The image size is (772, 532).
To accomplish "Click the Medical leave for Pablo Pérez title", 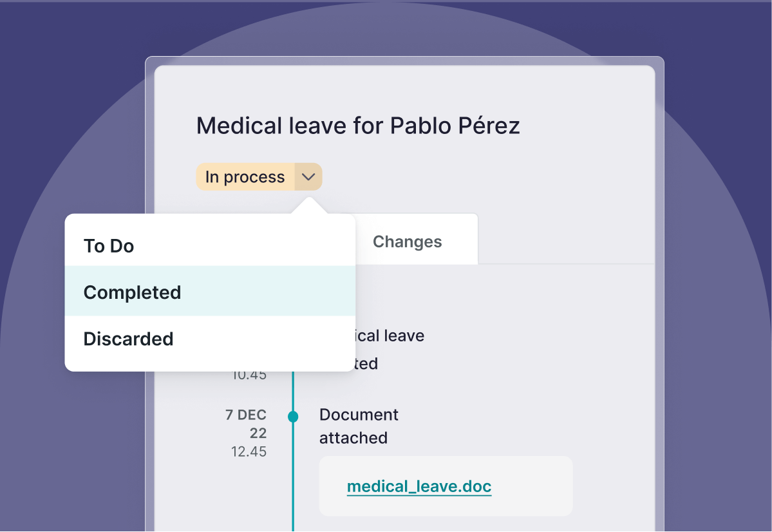I will tap(358, 126).
